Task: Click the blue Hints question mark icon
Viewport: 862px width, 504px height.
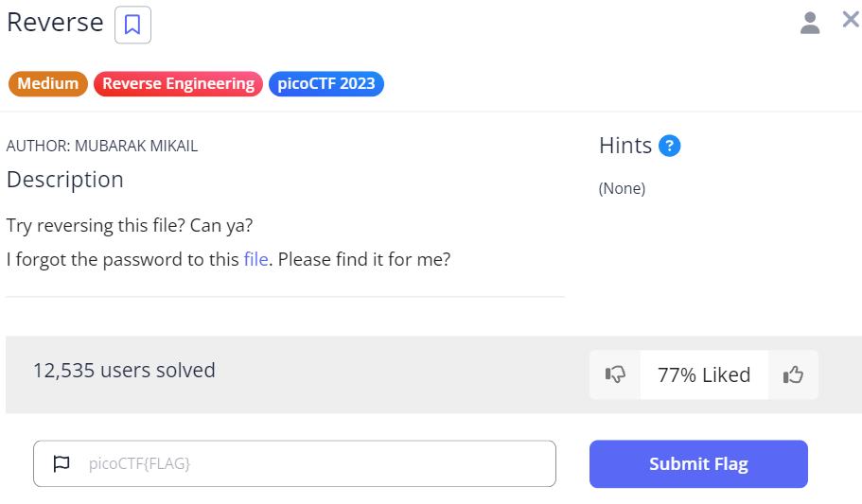Action: pos(670,146)
